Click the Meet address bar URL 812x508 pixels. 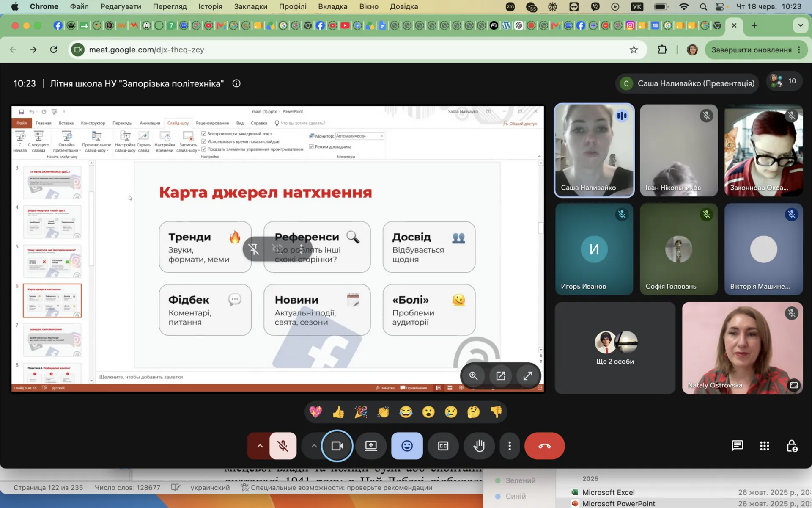[x=146, y=50]
